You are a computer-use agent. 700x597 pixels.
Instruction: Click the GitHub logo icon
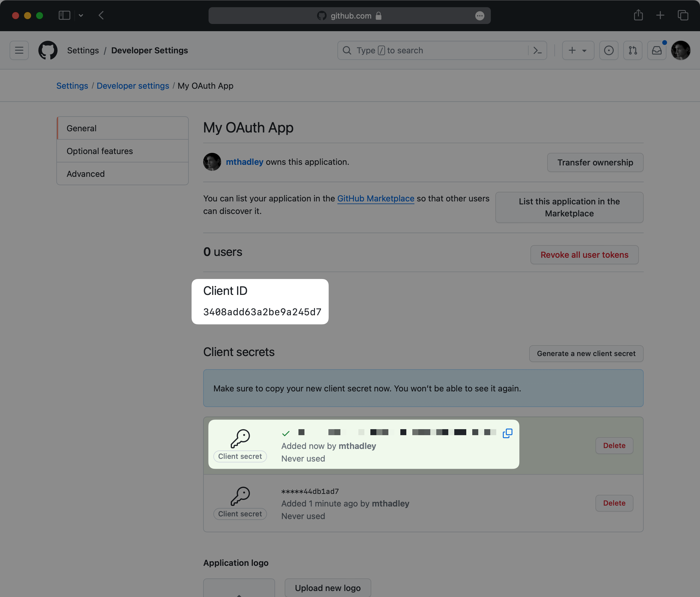pos(48,50)
